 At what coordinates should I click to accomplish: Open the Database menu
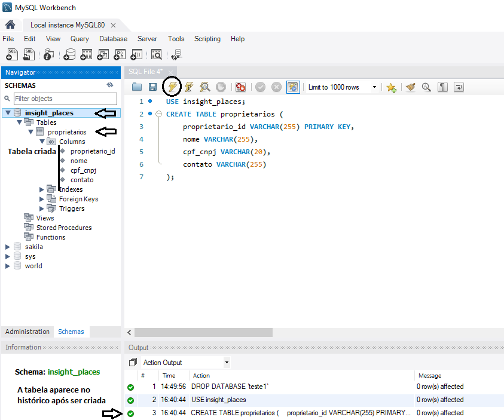pyautogui.click(x=113, y=39)
